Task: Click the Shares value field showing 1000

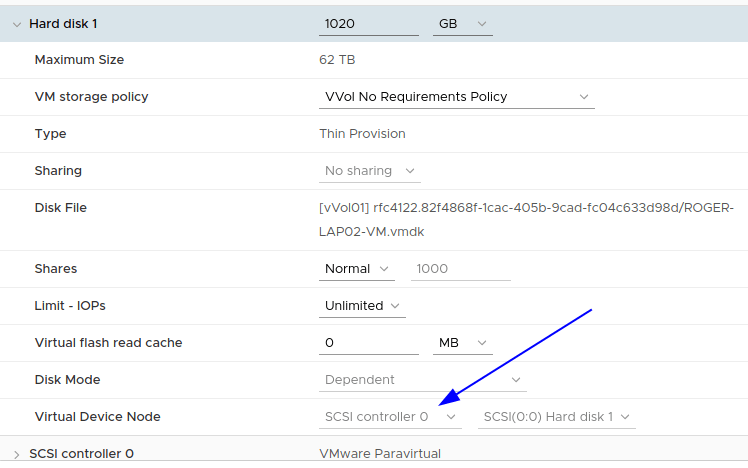Action: pos(460,269)
